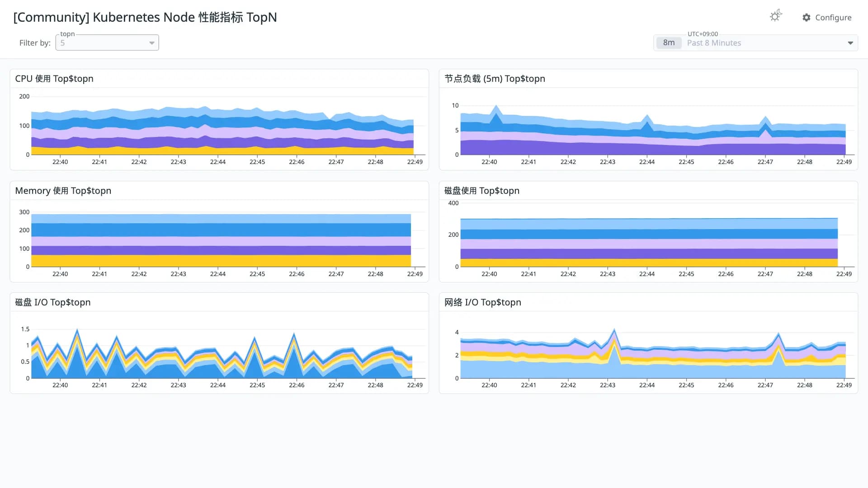868x488 pixels.
Task: Open the topn filter dropdown
Action: click(x=107, y=42)
